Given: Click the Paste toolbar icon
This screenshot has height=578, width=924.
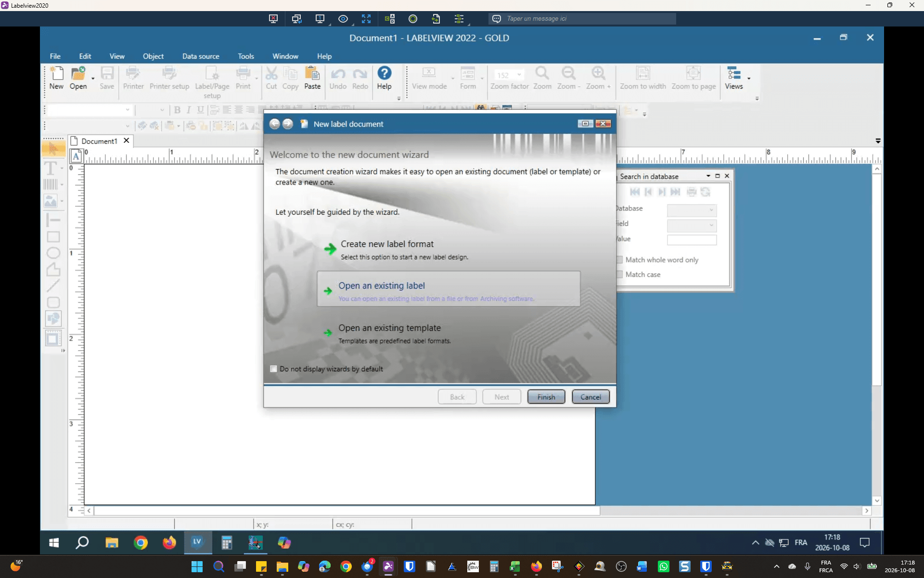Looking at the screenshot, I should 312,78.
